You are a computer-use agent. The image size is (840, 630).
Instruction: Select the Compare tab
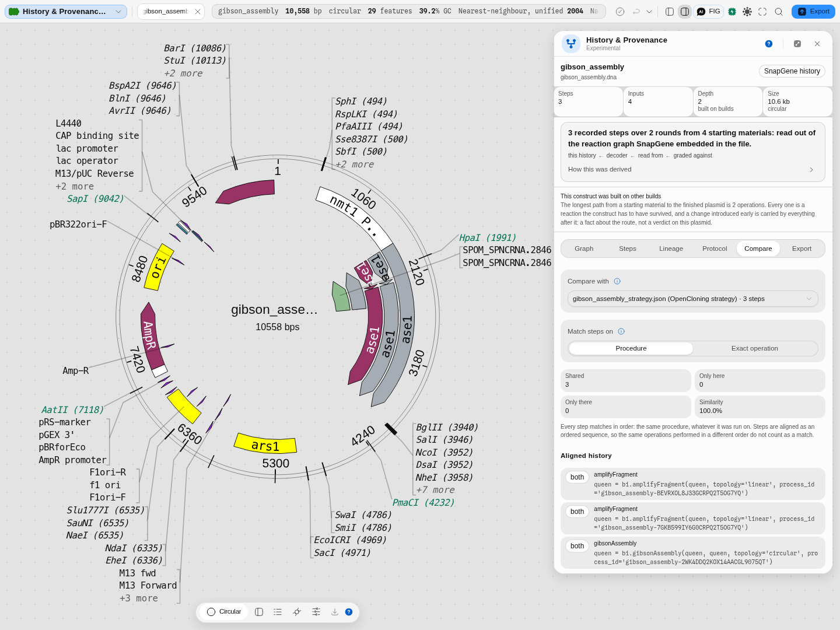(758, 249)
